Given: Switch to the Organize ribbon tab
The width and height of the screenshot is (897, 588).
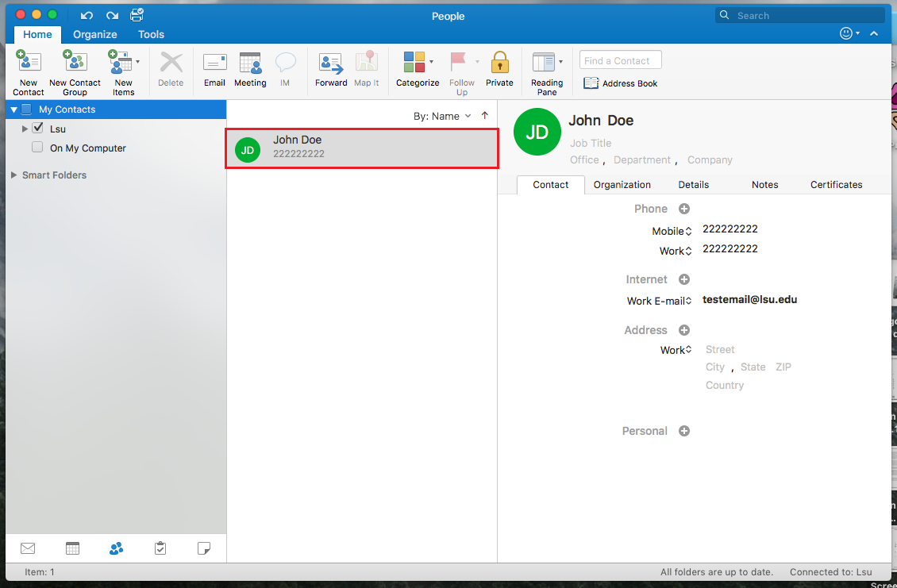Looking at the screenshot, I should (x=95, y=34).
